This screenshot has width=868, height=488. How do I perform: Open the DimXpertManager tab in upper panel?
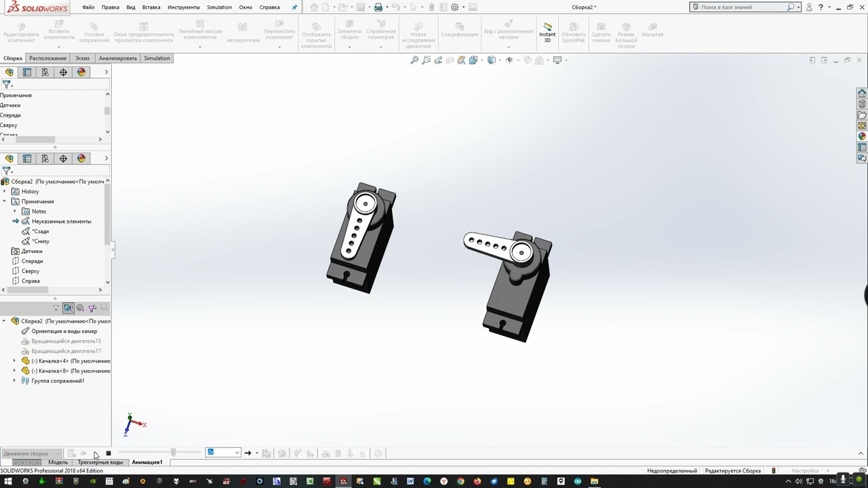(63, 72)
